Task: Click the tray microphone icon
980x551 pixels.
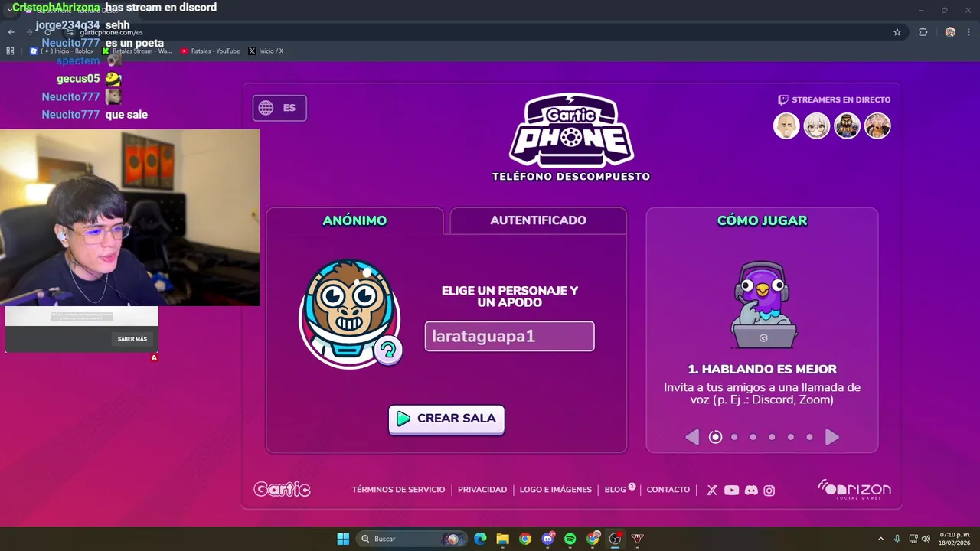Action: (897, 539)
